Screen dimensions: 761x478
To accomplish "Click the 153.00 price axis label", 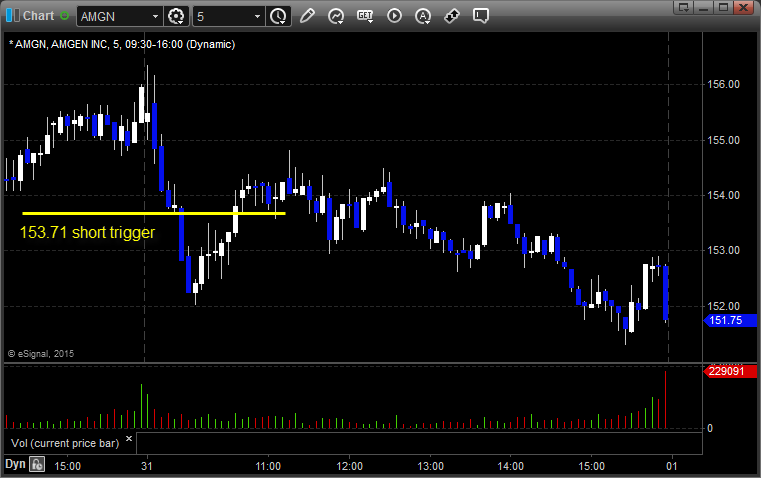I will (723, 250).
